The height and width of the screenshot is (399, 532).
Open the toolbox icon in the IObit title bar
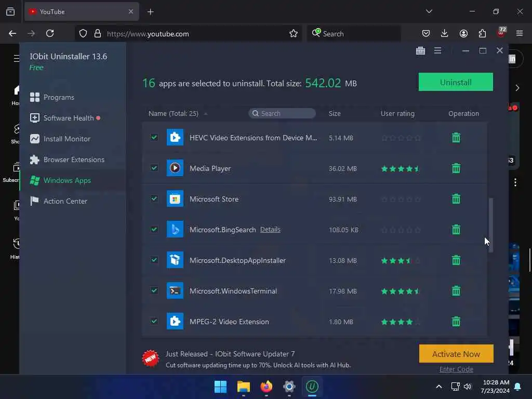coord(420,50)
